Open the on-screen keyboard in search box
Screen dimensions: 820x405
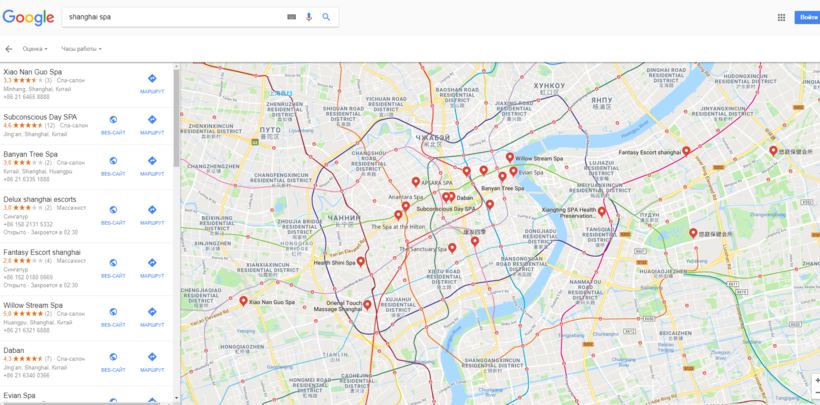click(x=292, y=17)
